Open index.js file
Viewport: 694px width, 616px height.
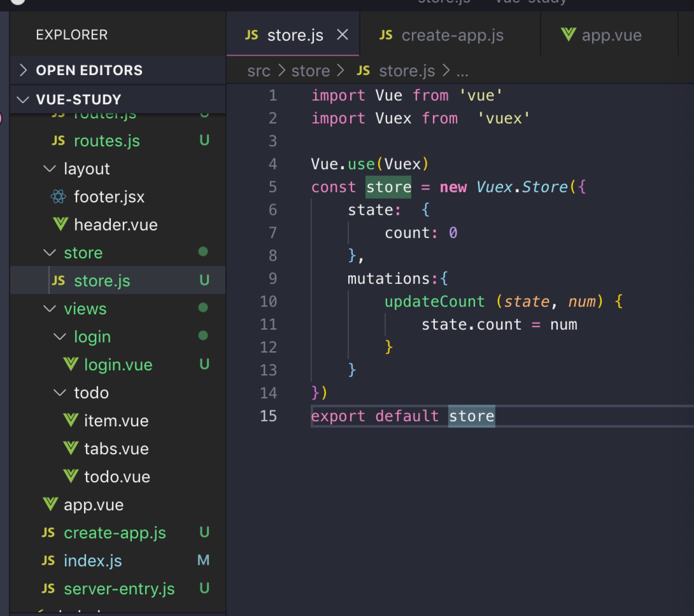(118, 561)
